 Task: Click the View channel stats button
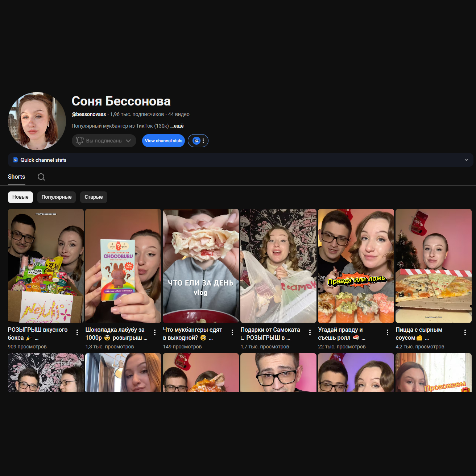click(x=164, y=141)
